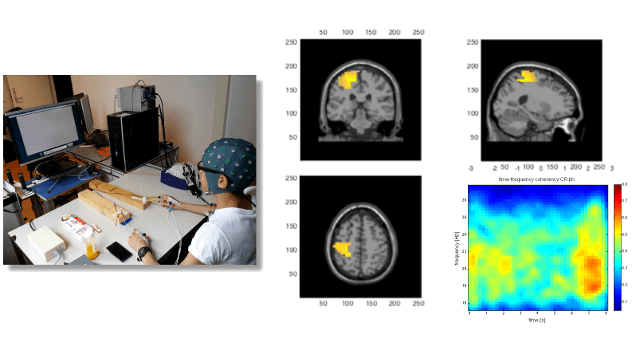The image size is (640, 360).
Task: Select the axial brain slice image
Action: click(x=361, y=237)
